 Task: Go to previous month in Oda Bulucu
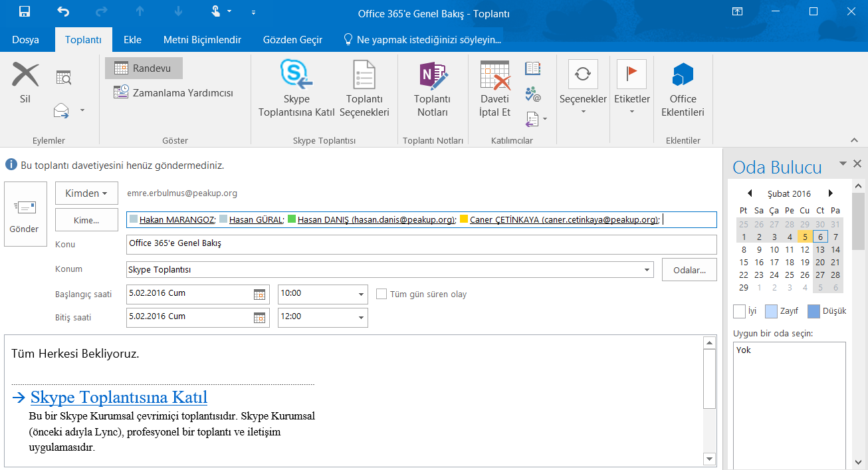[x=750, y=193]
